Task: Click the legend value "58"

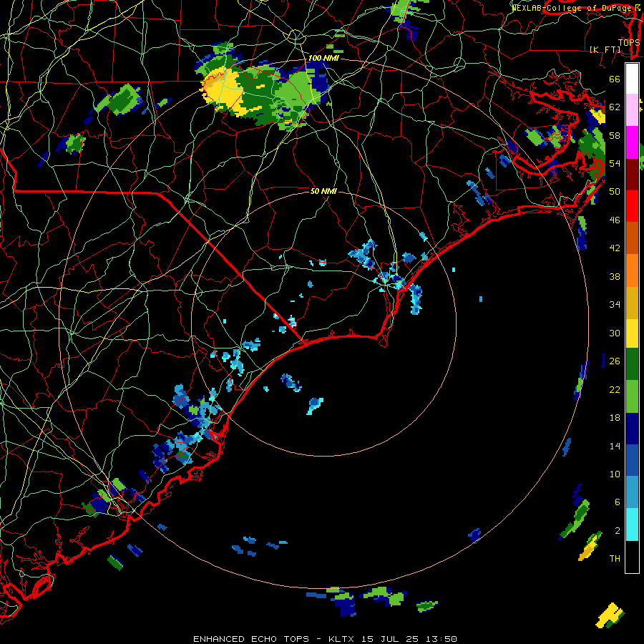Action: [615, 135]
